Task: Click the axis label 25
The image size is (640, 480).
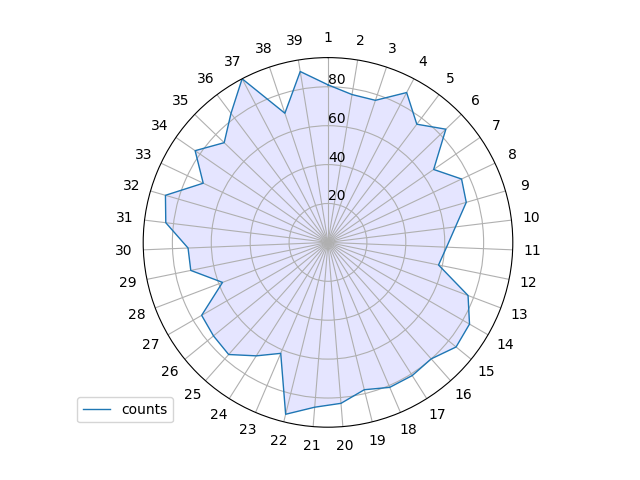Action: click(193, 394)
